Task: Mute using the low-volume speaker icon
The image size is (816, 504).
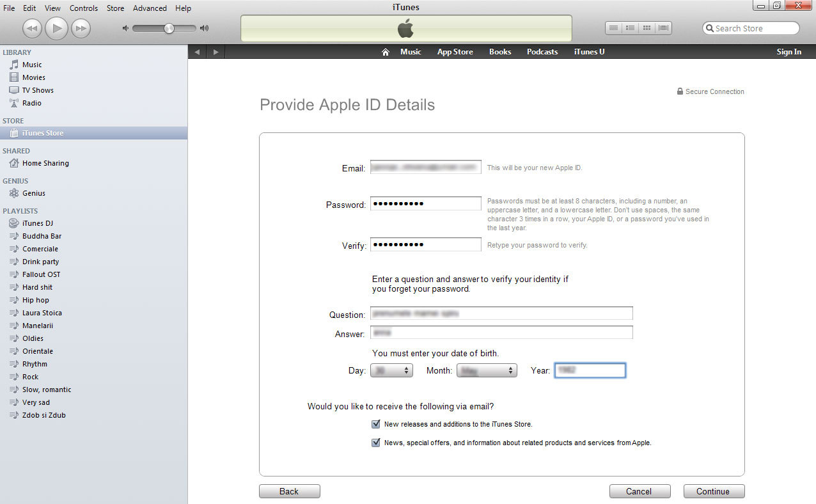Action: tap(125, 28)
